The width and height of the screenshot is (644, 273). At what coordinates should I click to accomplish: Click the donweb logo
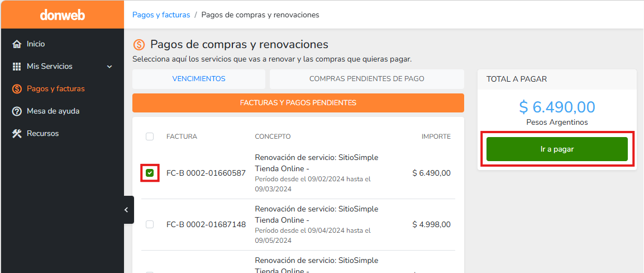(x=62, y=15)
